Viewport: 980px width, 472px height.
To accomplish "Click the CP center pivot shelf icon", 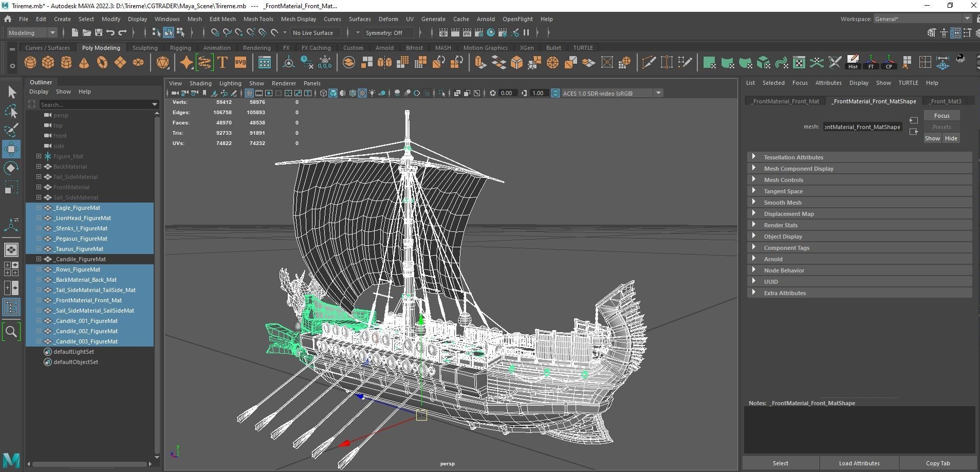I will (x=889, y=63).
